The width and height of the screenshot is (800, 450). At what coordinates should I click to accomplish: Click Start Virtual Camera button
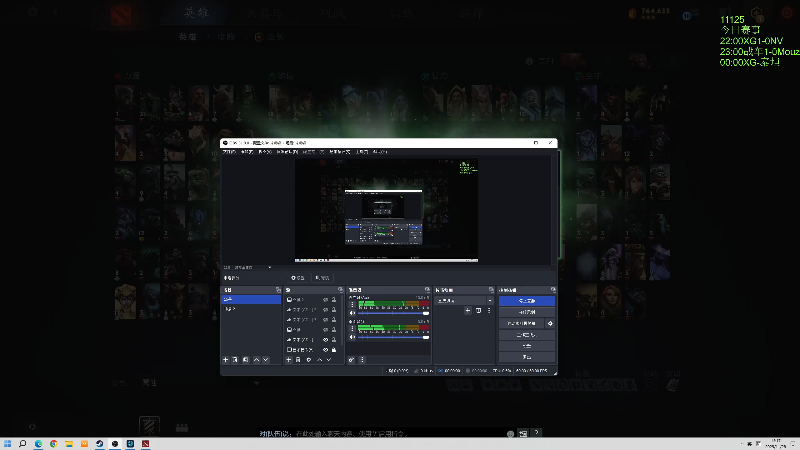click(x=521, y=323)
